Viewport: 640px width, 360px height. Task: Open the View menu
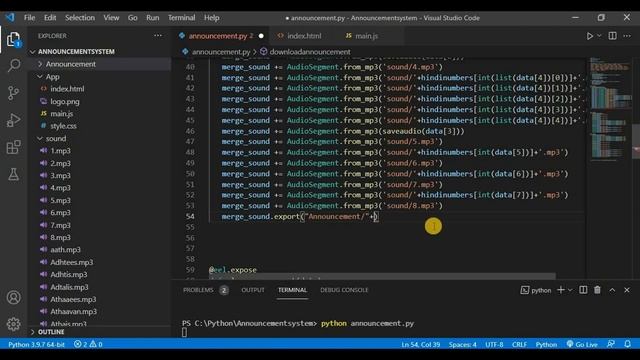pyautogui.click(x=111, y=18)
